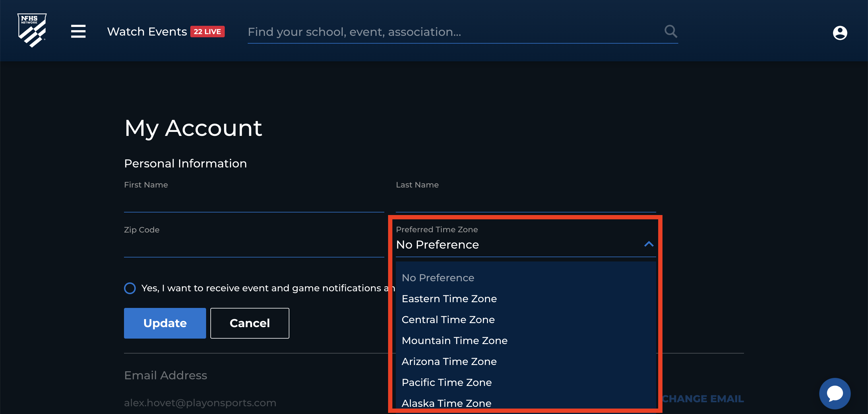Click the Update button
868x414 pixels.
(x=165, y=323)
